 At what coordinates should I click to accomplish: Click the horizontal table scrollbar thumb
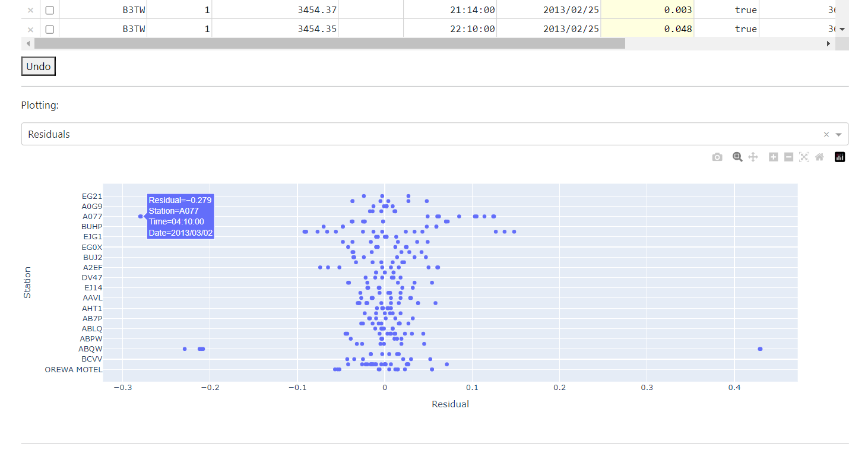pos(330,43)
